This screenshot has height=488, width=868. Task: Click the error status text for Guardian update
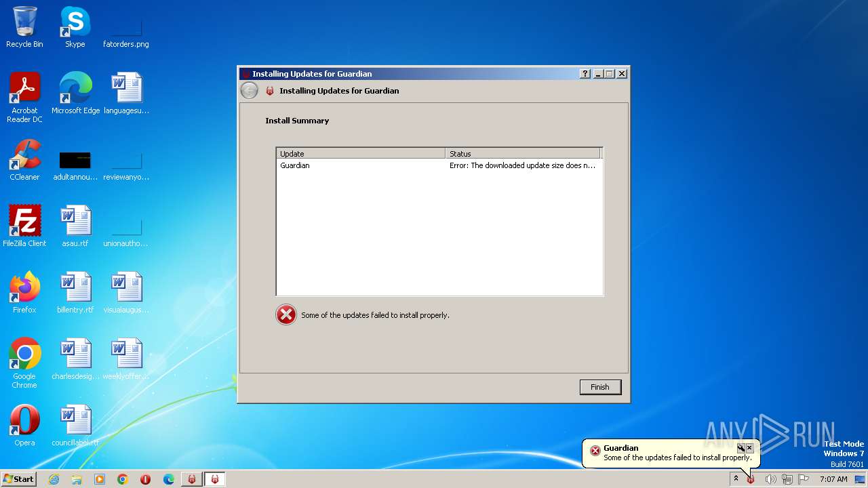coord(522,165)
